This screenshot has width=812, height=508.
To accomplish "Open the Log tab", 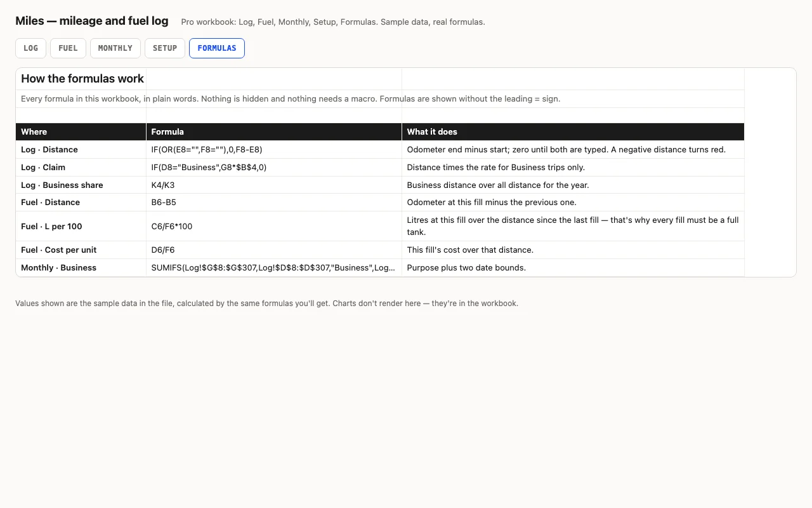I will coord(30,48).
